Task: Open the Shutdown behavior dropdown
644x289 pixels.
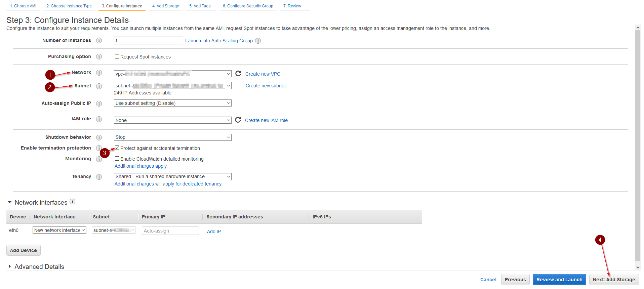Action: [172, 137]
